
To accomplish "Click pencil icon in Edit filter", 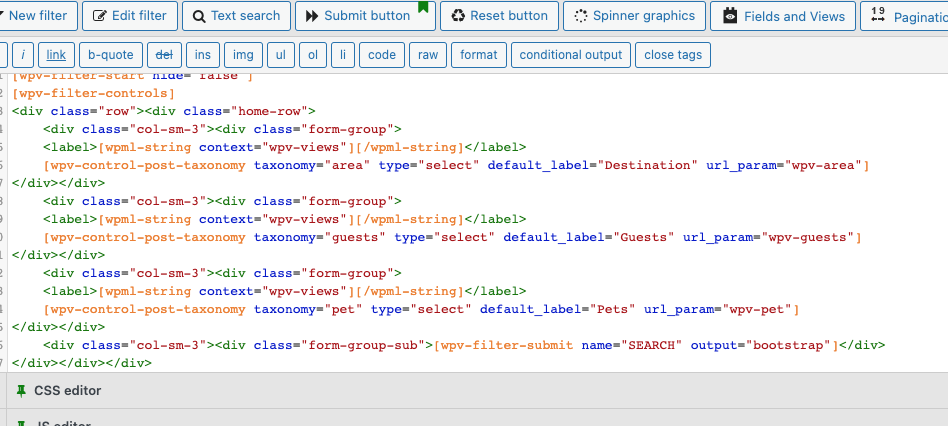I will click(100, 16).
